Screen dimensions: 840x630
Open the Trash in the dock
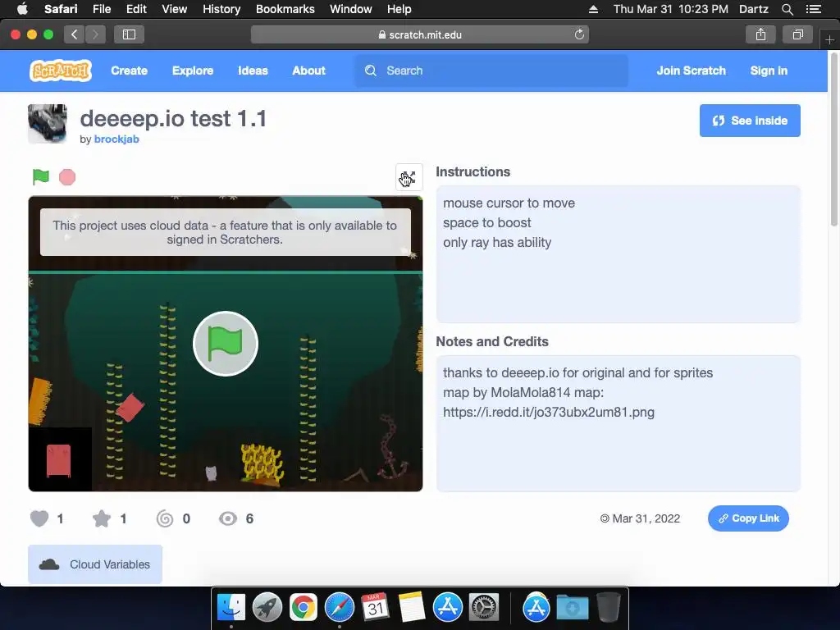608,608
